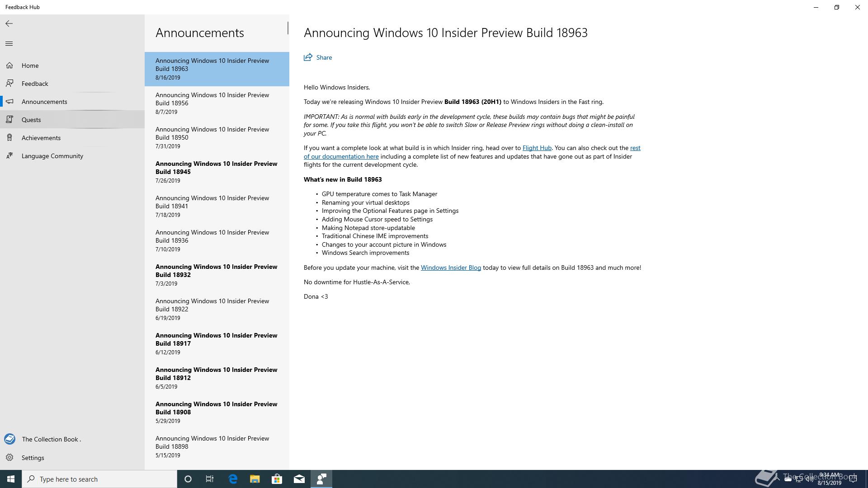Image resolution: width=868 pixels, height=488 pixels.
Task: Click 'GPU temperature comes to Task Manager' bullet
Action: pos(379,194)
